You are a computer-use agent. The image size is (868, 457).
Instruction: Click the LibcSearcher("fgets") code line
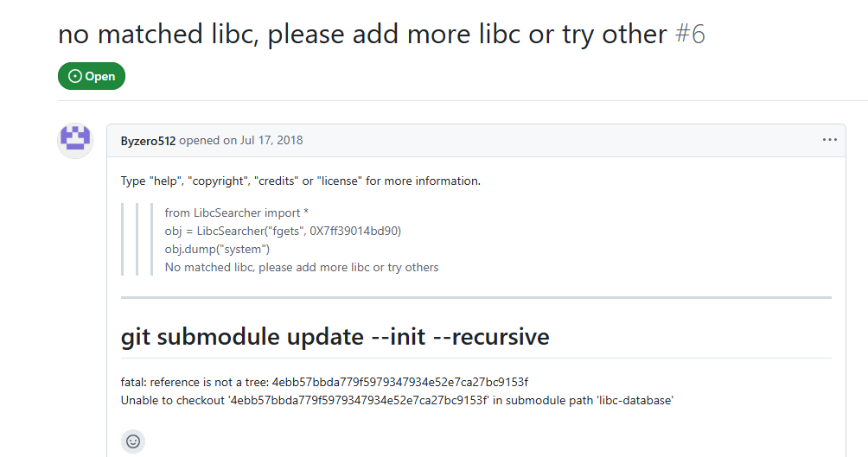tap(283, 231)
